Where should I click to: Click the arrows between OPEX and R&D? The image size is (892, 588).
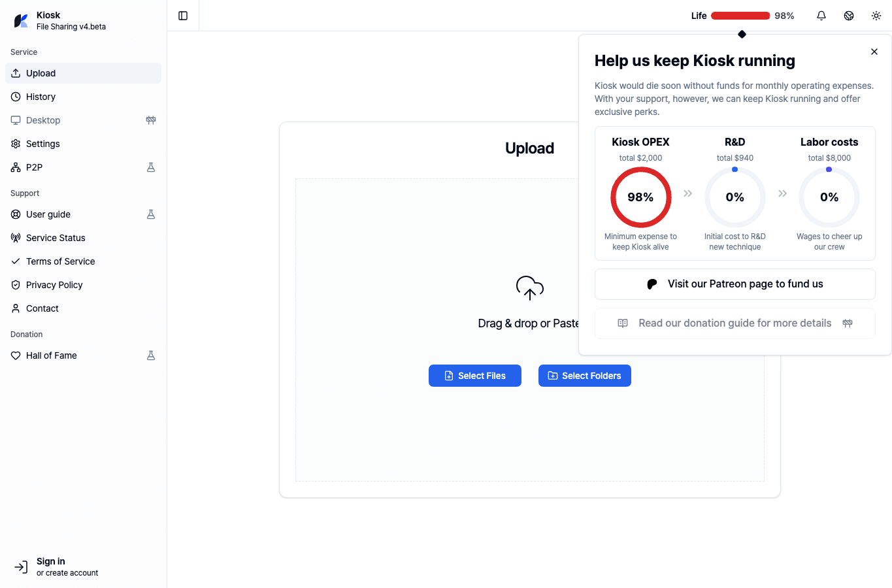pos(687,193)
